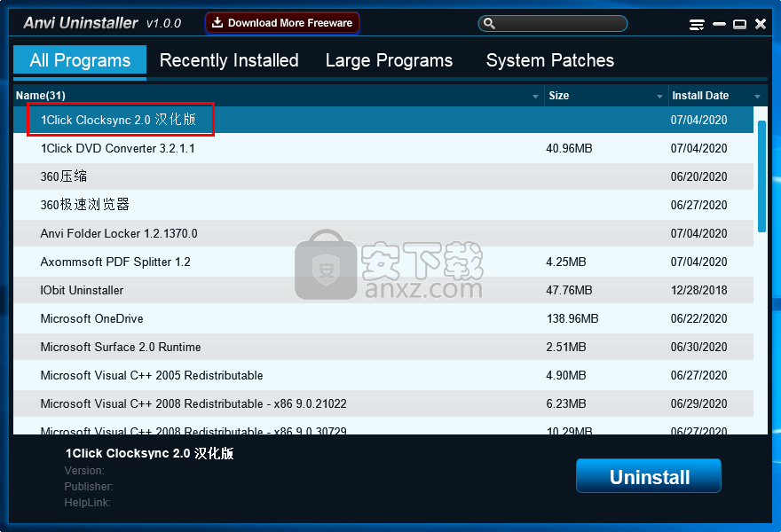781x532 pixels.
Task: Click the 40.96MB size value
Action: (569, 148)
